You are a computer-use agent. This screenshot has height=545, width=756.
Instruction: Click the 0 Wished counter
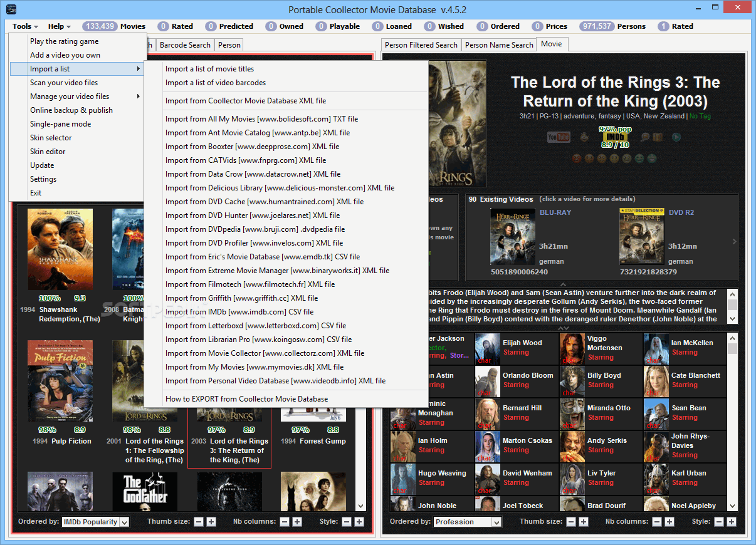(444, 26)
